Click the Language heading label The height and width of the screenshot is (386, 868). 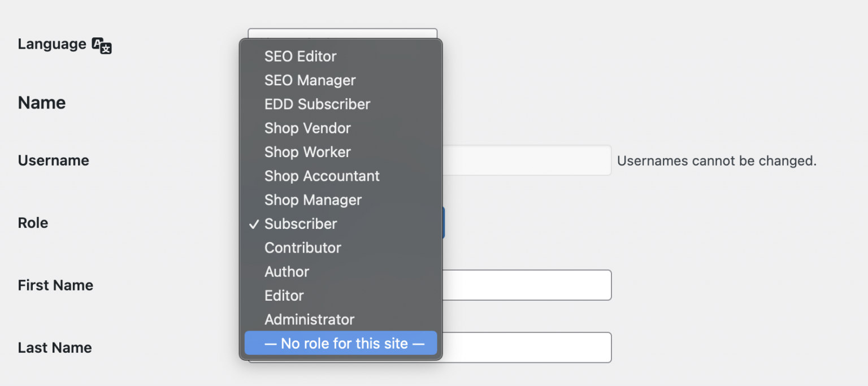point(50,44)
